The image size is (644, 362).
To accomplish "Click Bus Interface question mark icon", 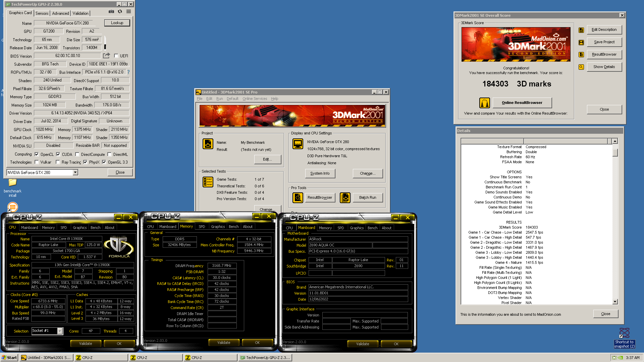I will tap(128, 72).
